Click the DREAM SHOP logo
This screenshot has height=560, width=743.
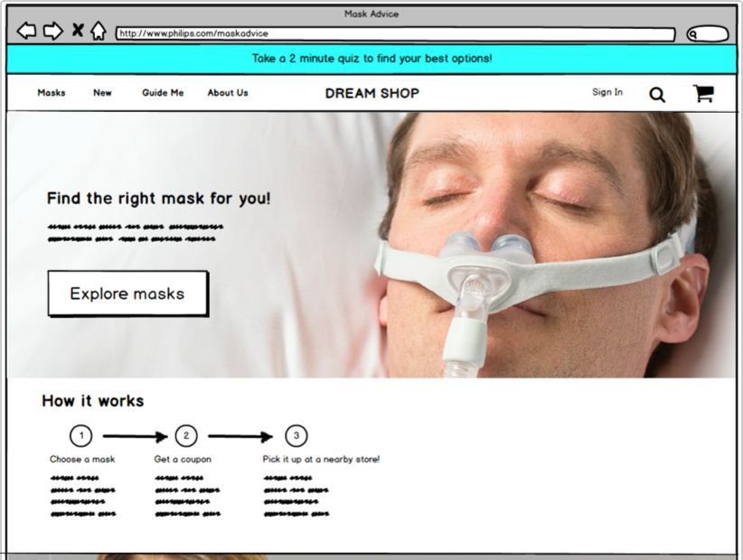tap(372, 93)
